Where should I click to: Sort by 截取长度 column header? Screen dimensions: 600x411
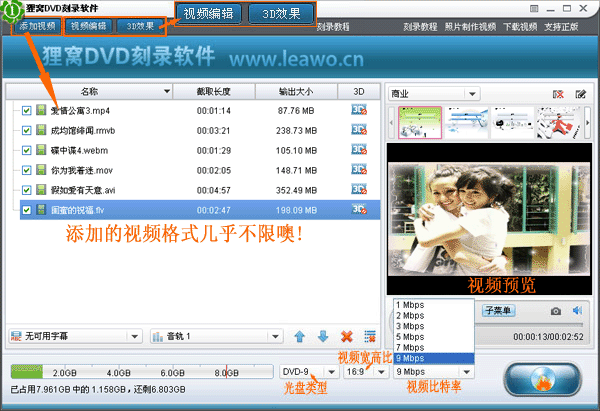tap(214, 91)
